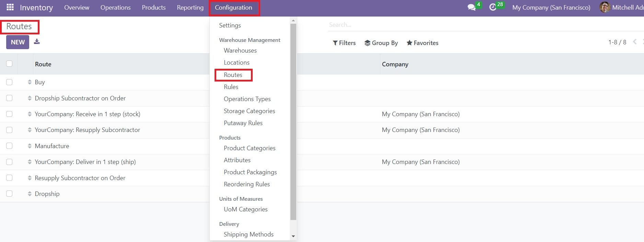Open the apps grid menu icon

pos(10,7)
